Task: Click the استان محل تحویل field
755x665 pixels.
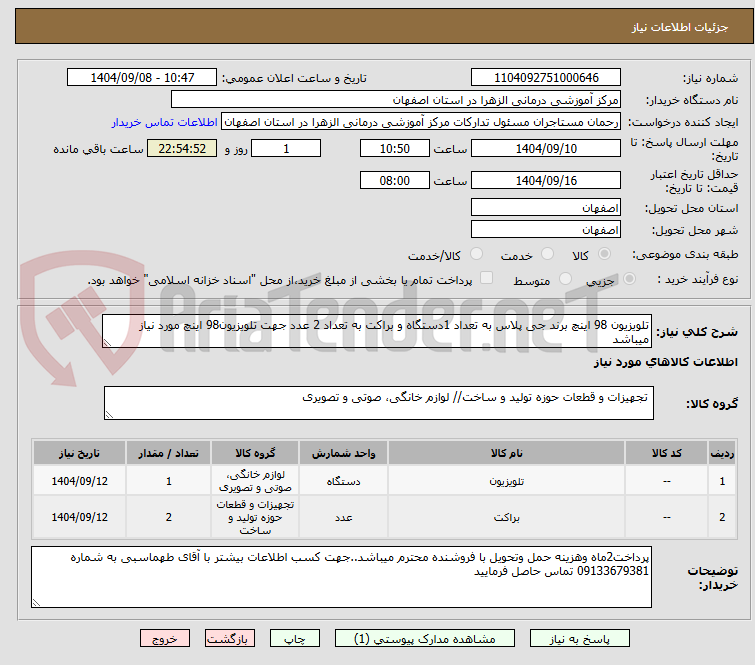Action: (x=546, y=208)
